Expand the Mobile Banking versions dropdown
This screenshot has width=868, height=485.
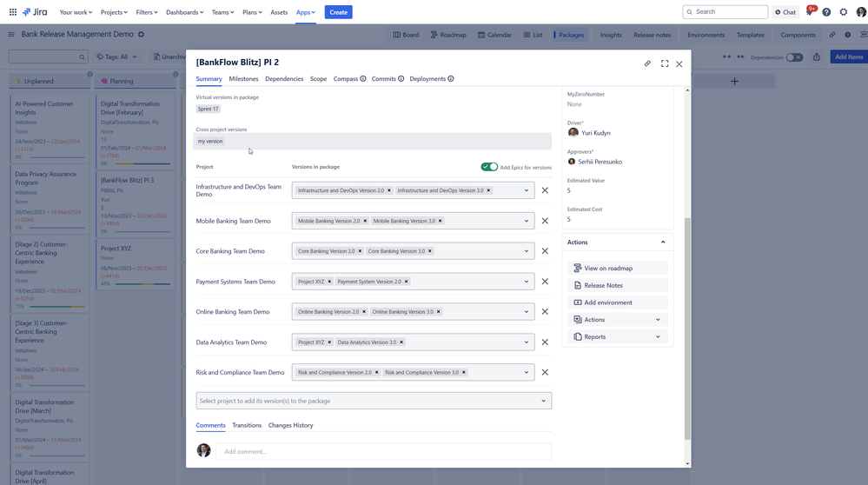click(x=527, y=221)
